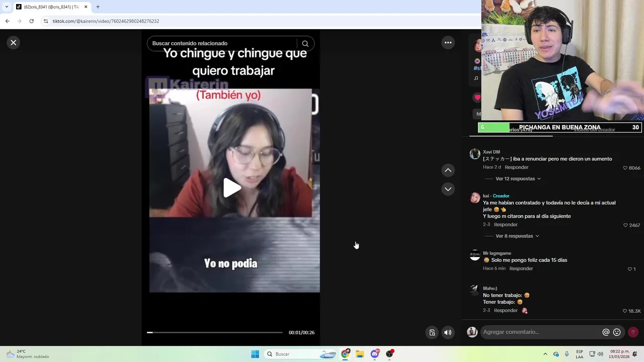Click comment 'iba a renunciar pero me dieron un aumento'
This screenshot has height=362, width=644.
pyautogui.click(x=562, y=159)
